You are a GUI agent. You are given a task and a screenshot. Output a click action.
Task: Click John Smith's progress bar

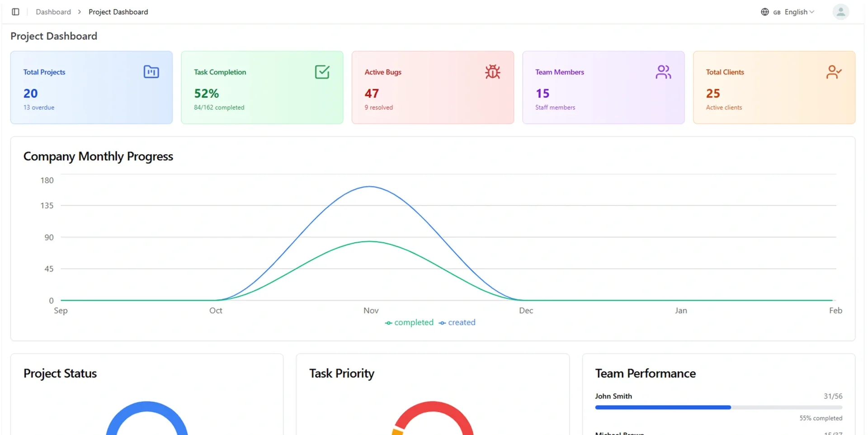[718, 407]
